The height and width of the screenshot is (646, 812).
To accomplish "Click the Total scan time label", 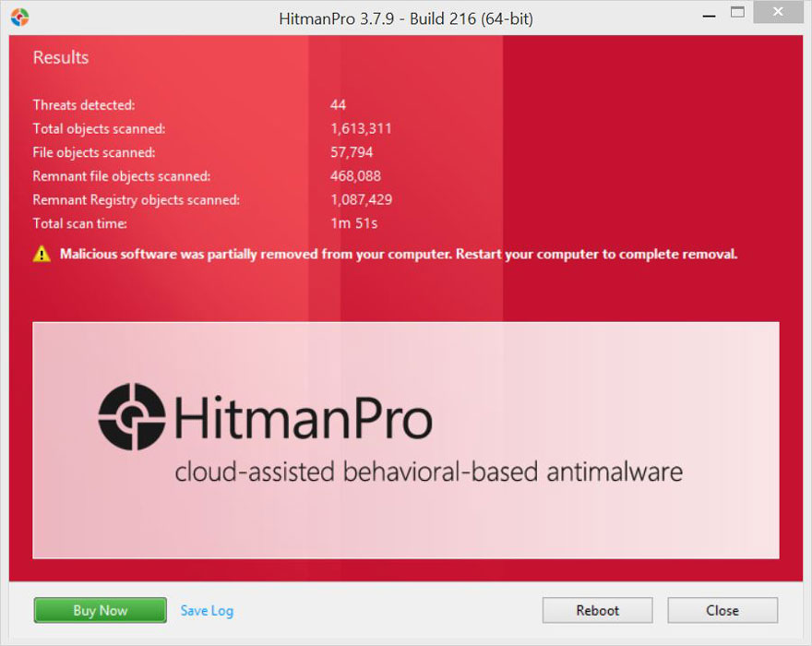I will pyautogui.click(x=79, y=224).
